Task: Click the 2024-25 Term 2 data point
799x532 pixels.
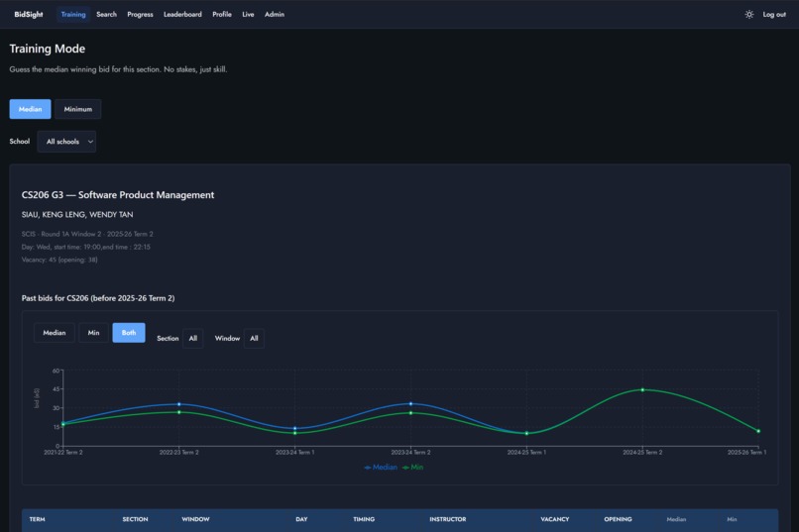Action: tap(642, 390)
